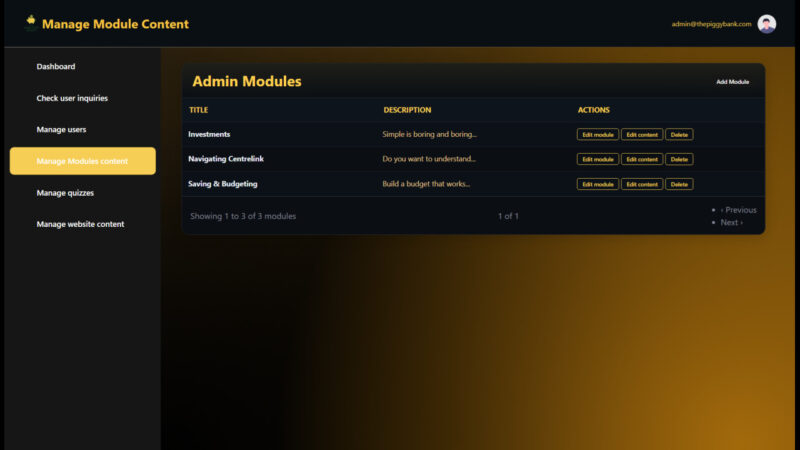Click the ACTIONS column header
Screen dimensions: 800x450
point(593,110)
